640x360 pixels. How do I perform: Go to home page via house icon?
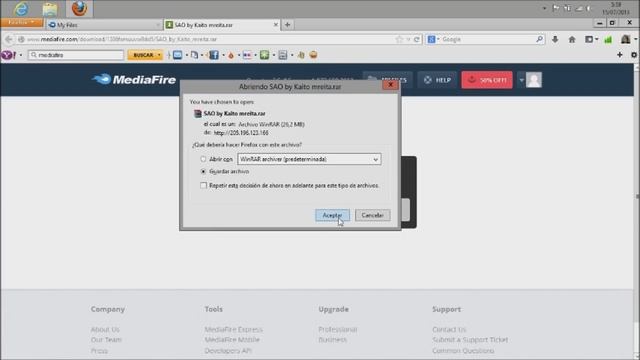point(572,40)
